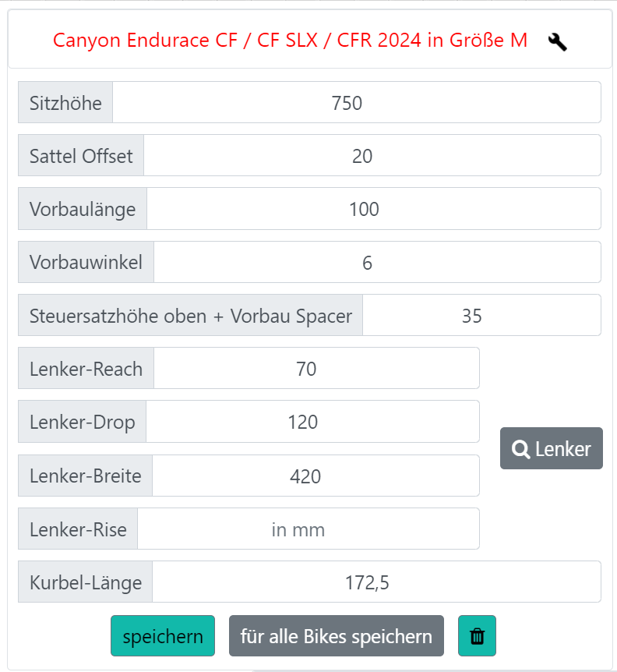Click the Sattel Offset label
Image resolution: width=617 pixels, height=672 pixels.
tap(81, 156)
